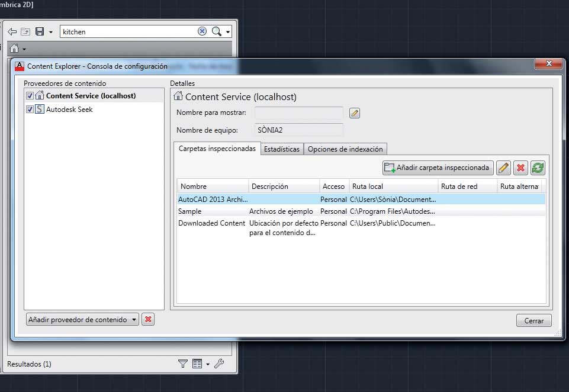The width and height of the screenshot is (569, 392).
Task: Select the Sample folder row
Action: pos(361,211)
